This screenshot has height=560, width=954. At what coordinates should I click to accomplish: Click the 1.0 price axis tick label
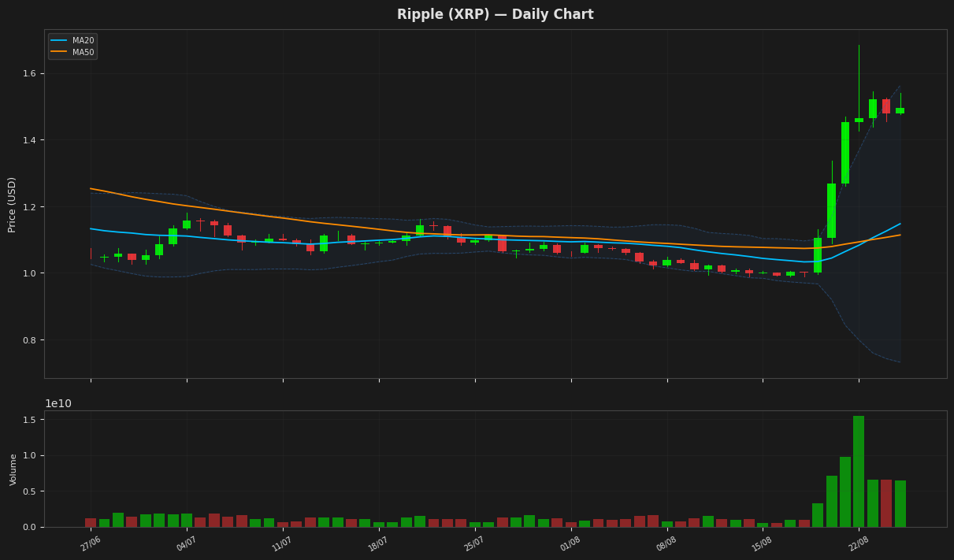tap(30, 273)
